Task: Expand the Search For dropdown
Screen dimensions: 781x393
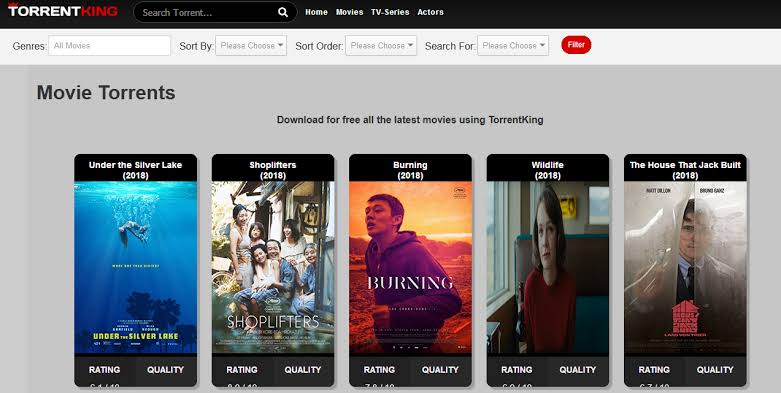Action: click(x=513, y=45)
